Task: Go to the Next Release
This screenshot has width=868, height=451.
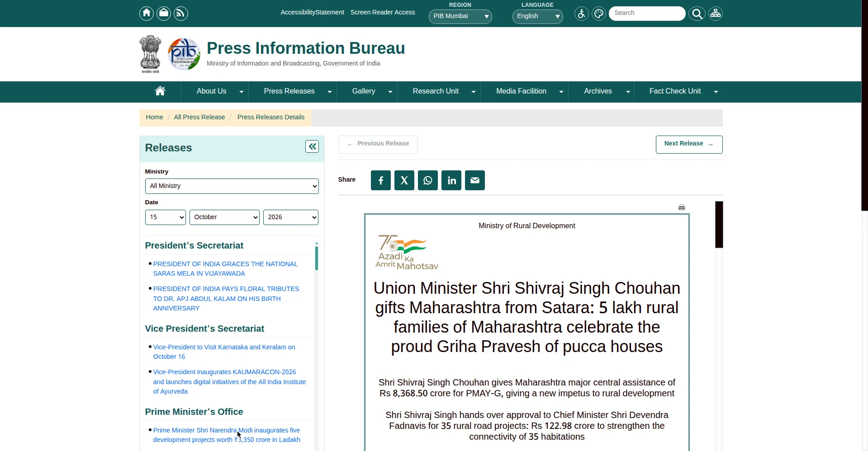Action: 689,144
